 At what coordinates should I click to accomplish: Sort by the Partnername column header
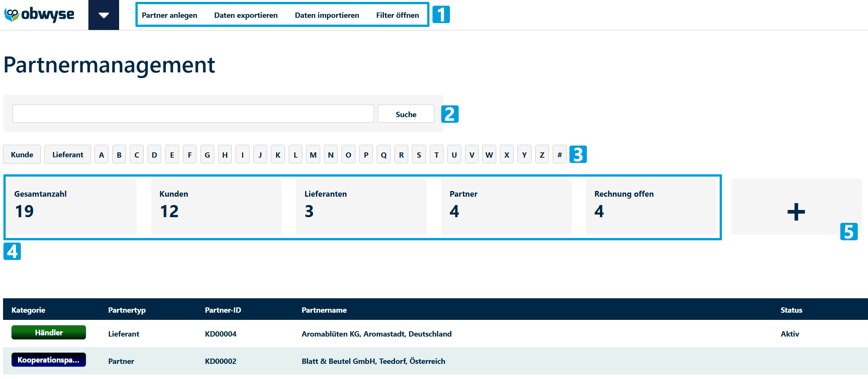(324, 310)
